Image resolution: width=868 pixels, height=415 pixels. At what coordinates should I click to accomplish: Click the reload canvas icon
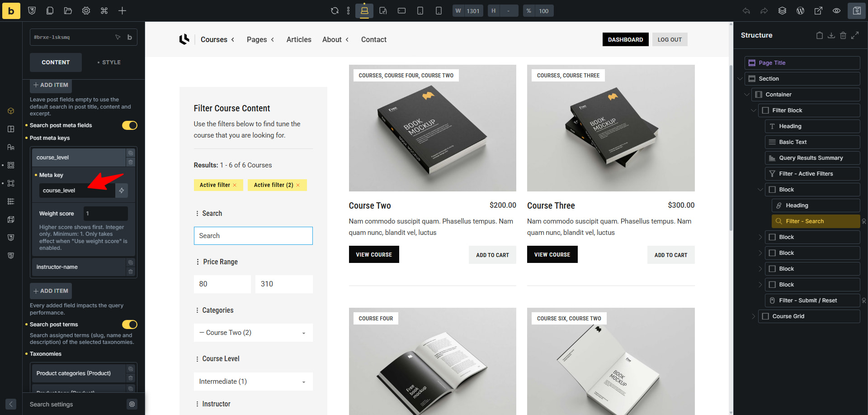pyautogui.click(x=335, y=11)
